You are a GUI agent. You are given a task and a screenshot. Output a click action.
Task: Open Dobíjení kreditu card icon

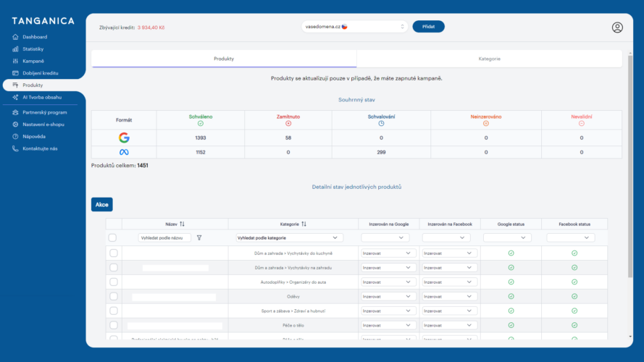pos(16,73)
